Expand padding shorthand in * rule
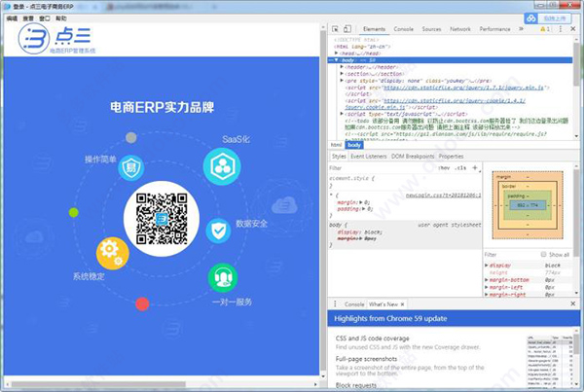 click(363, 209)
